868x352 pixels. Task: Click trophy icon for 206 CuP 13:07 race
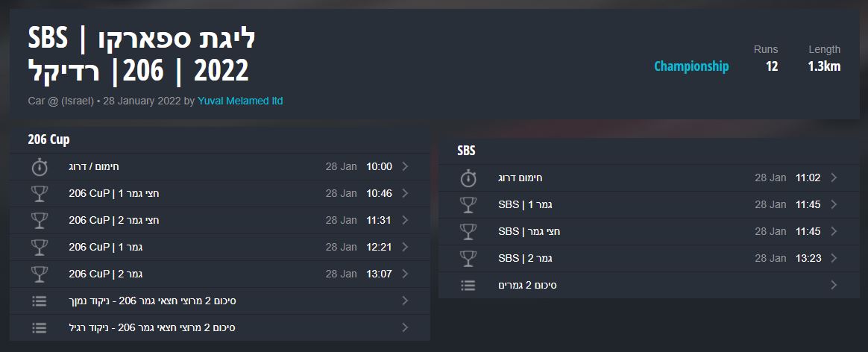tap(40, 274)
